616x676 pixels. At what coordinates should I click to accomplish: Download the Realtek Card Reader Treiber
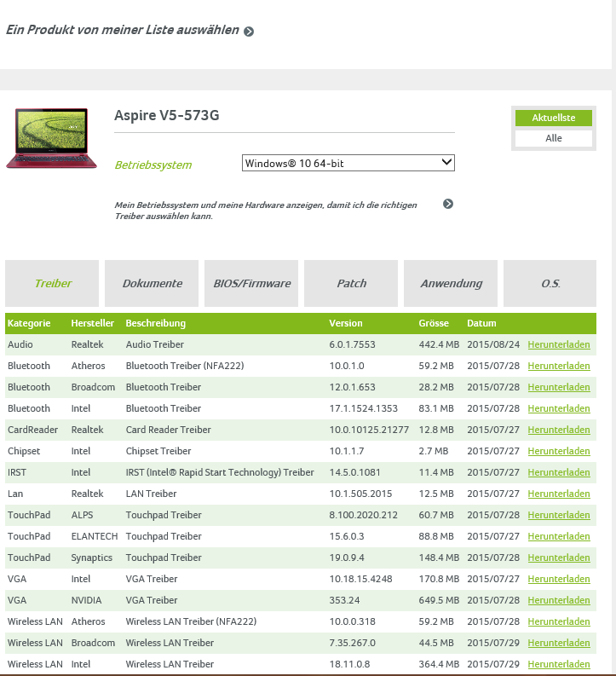[559, 430]
